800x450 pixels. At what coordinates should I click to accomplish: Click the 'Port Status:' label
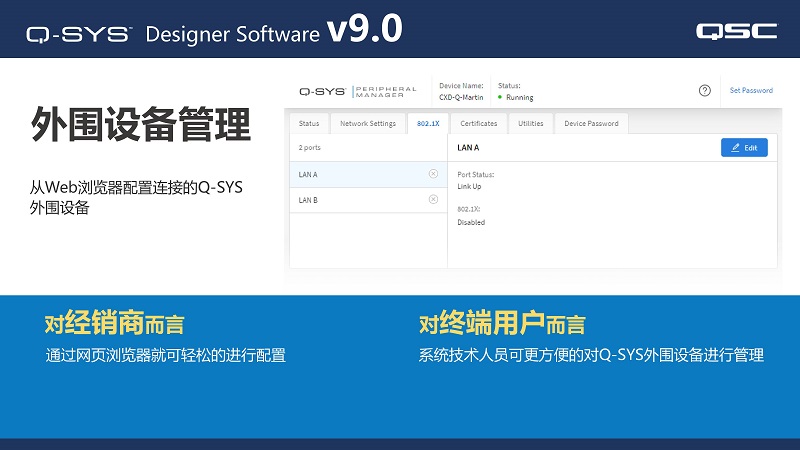coord(476,174)
